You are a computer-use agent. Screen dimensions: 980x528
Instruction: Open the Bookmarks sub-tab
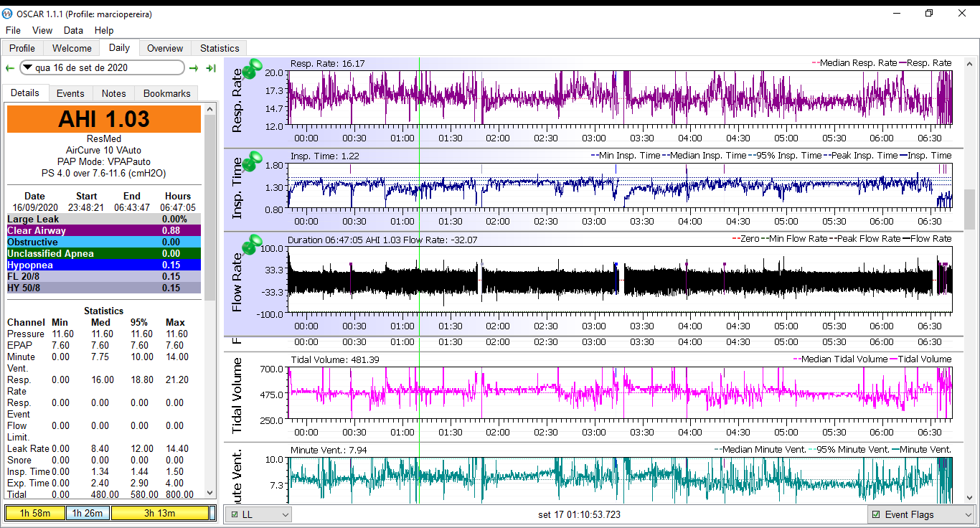coord(166,93)
